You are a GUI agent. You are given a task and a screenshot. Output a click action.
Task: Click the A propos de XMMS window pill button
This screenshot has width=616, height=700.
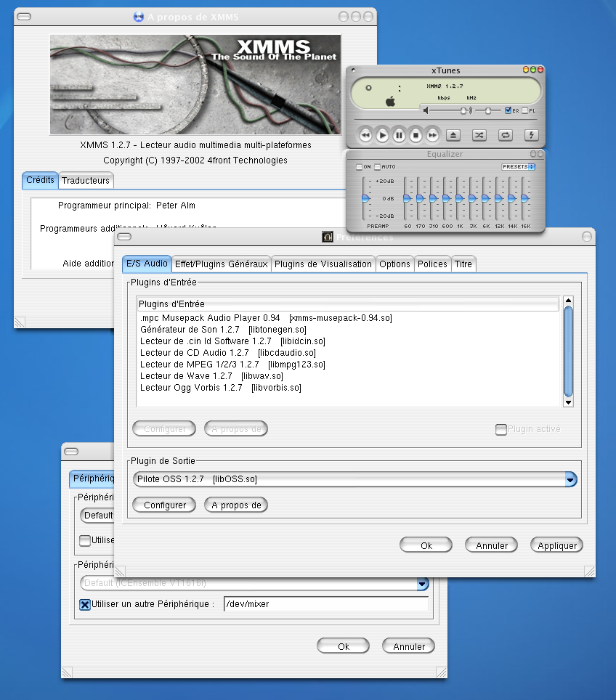[x=24, y=17]
